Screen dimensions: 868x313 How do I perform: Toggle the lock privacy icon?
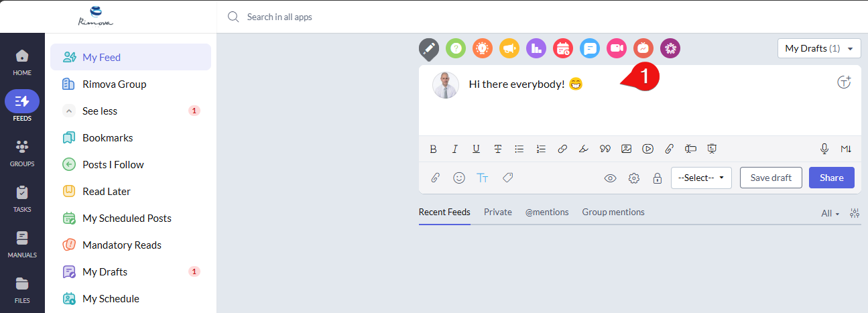[x=658, y=178]
